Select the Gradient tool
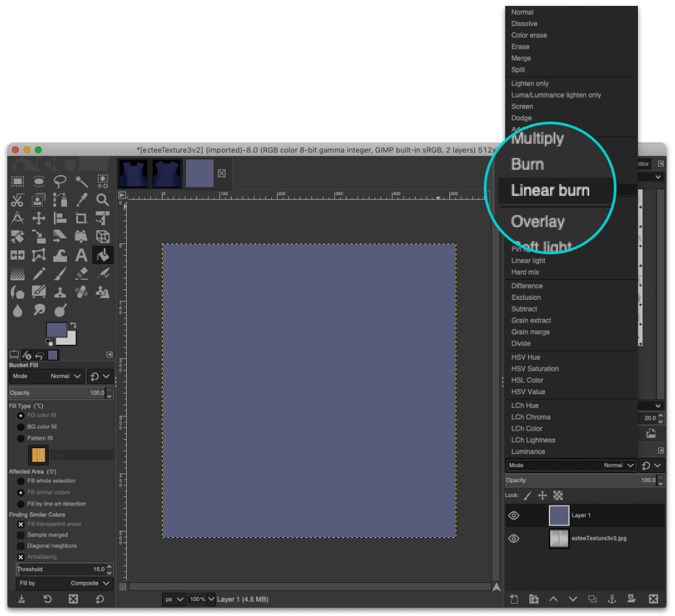The image size is (675, 616). pyautogui.click(x=18, y=274)
